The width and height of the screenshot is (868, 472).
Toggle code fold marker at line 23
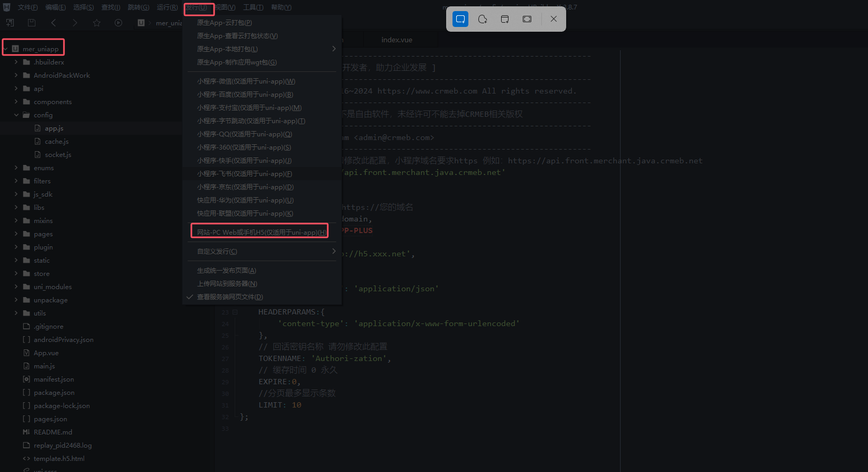(235, 312)
